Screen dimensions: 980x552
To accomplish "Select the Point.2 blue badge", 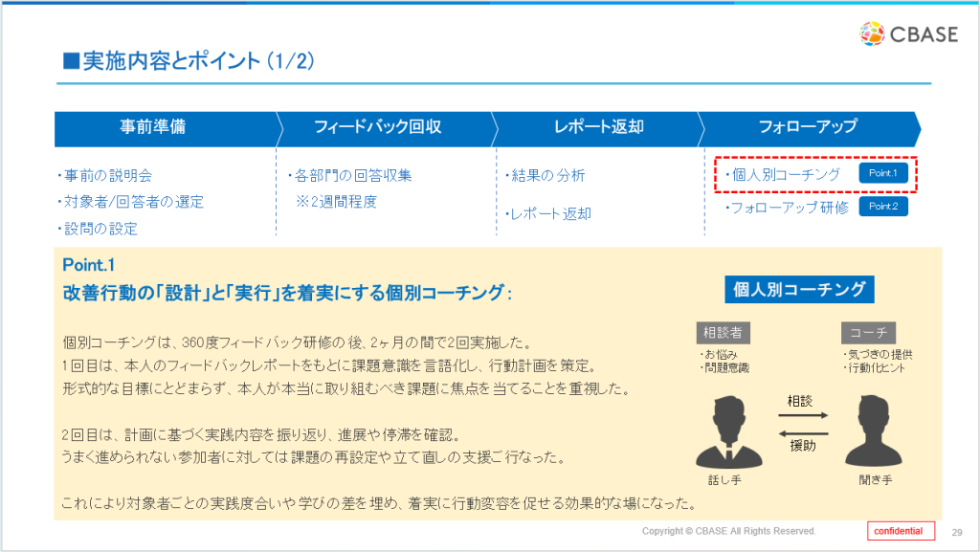I will (882, 207).
